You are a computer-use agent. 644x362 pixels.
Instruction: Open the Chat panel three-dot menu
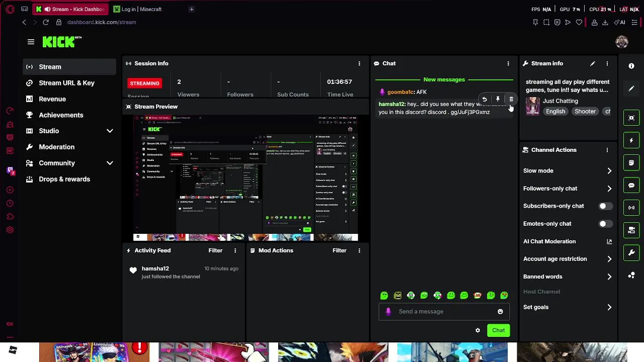(508, 63)
